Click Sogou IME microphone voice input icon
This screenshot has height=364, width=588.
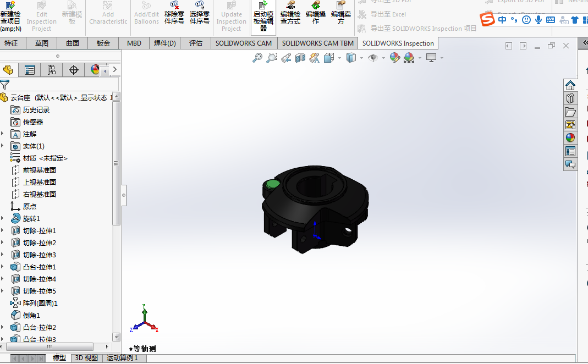[x=538, y=20]
